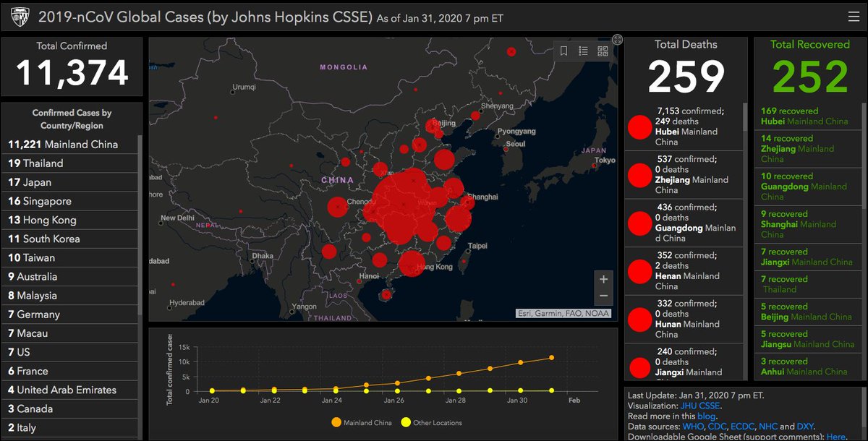This screenshot has width=868, height=441.
Task: Click the Total Deaths list scrollbar
Action: 746,116
